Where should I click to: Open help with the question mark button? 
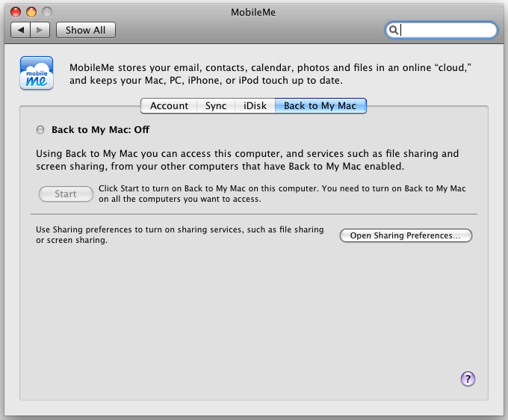click(x=468, y=379)
